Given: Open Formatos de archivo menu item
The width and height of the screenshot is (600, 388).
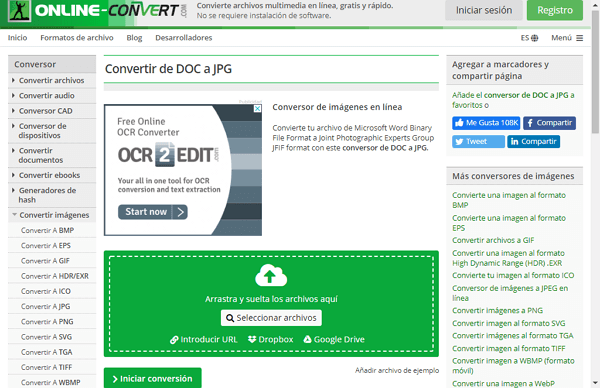Looking at the screenshot, I should coord(77,37).
